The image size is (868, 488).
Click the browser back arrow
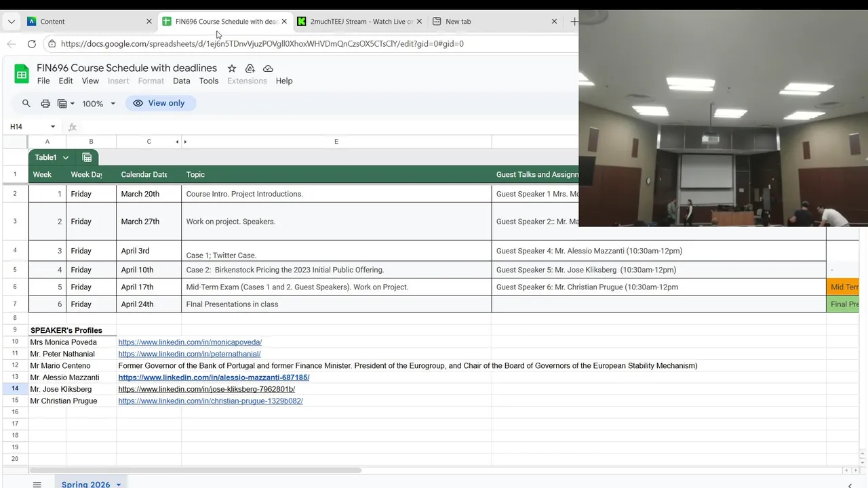coord(11,43)
